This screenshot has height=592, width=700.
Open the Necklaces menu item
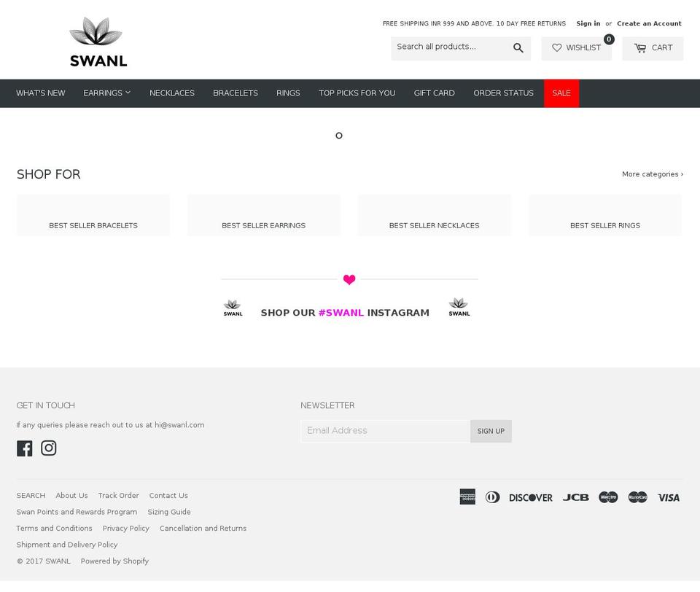tap(172, 93)
